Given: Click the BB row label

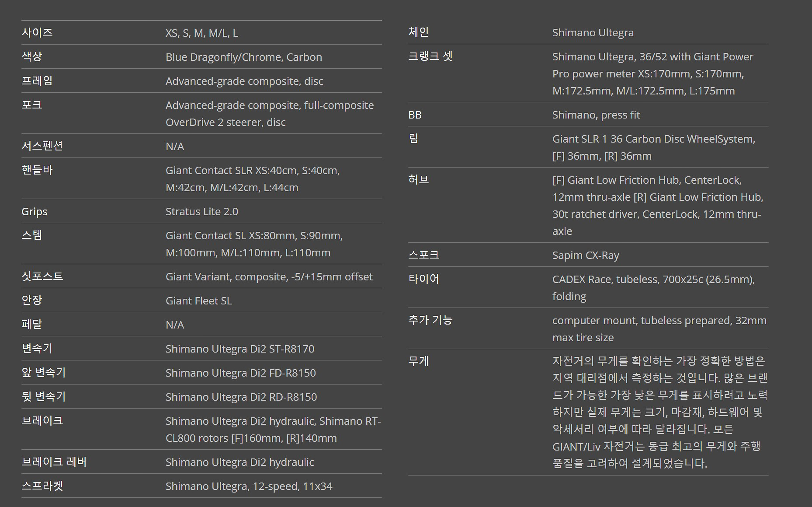Looking at the screenshot, I should pos(415,115).
